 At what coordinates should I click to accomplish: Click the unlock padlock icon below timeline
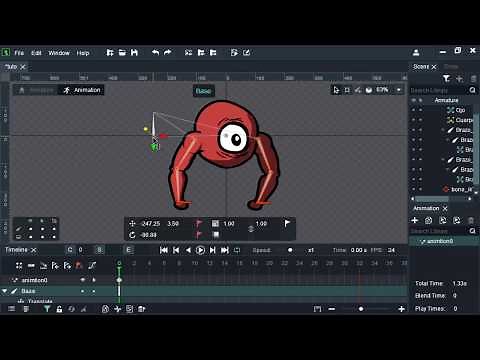pyautogui.click(x=59, y=309)
